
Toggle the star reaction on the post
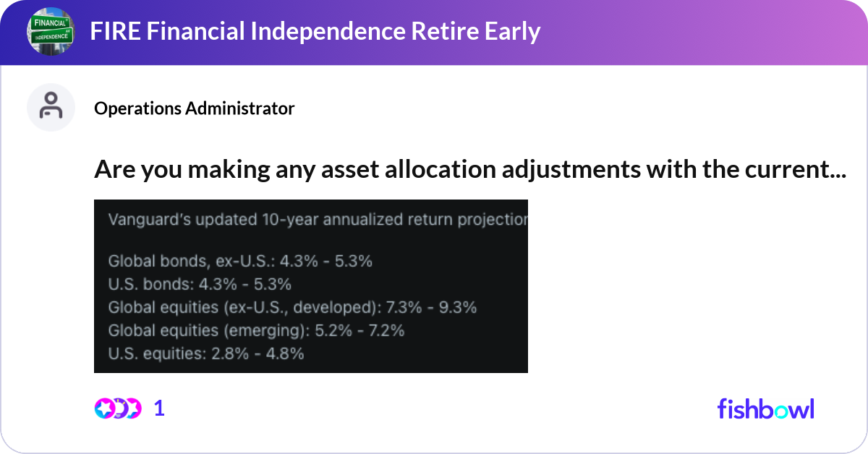coord(103,408)
